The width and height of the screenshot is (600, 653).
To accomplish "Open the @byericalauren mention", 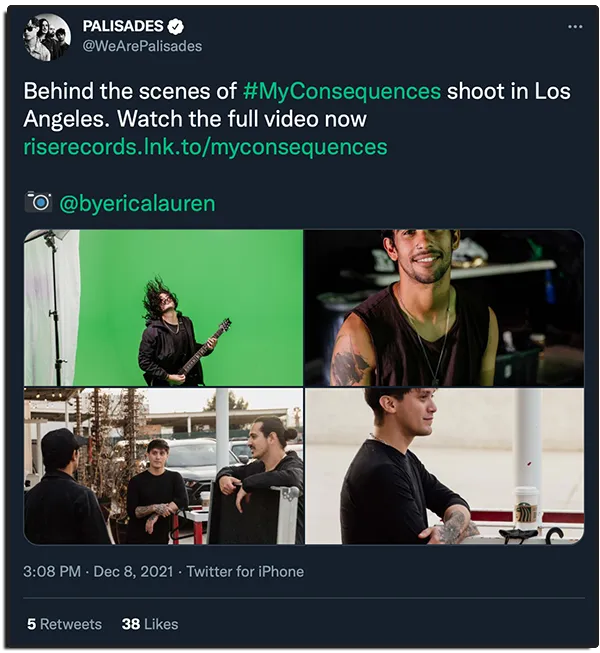I will 138,203.
